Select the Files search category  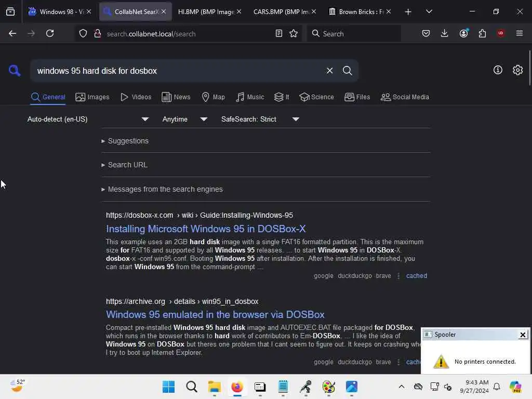coord(357,97)
